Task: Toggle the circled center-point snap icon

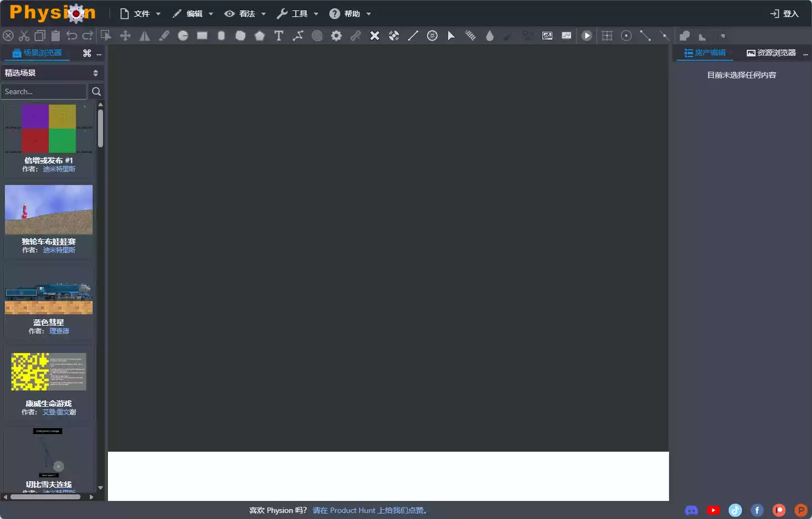Action: click(626, 36)
